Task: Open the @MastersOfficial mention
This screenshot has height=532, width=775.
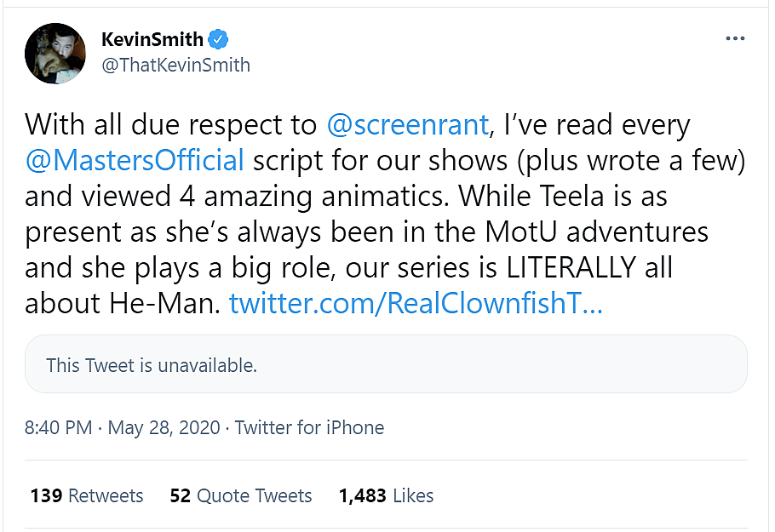Action: point(135,160)
